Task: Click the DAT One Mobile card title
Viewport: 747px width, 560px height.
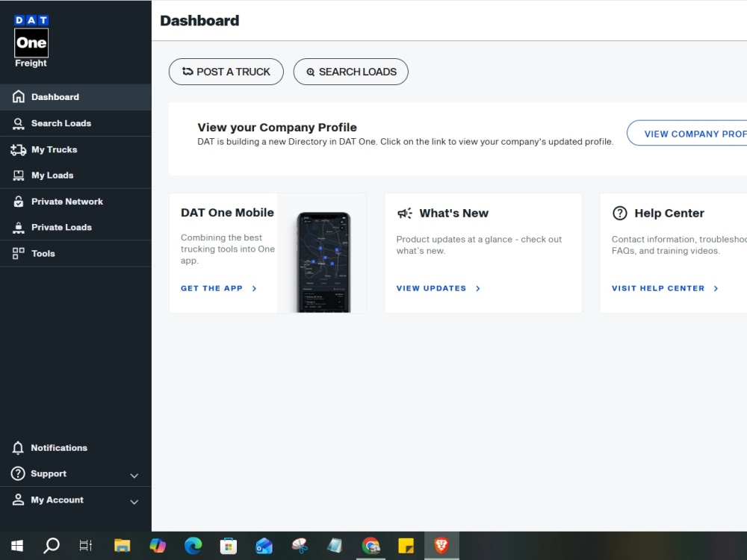Action: click(227, 212)
